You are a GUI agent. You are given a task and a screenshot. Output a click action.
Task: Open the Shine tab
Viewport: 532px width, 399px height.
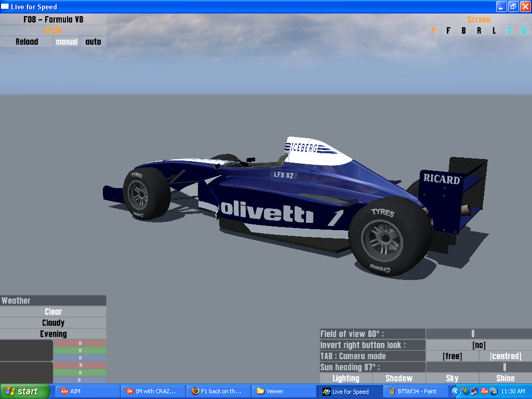(506, 378)
